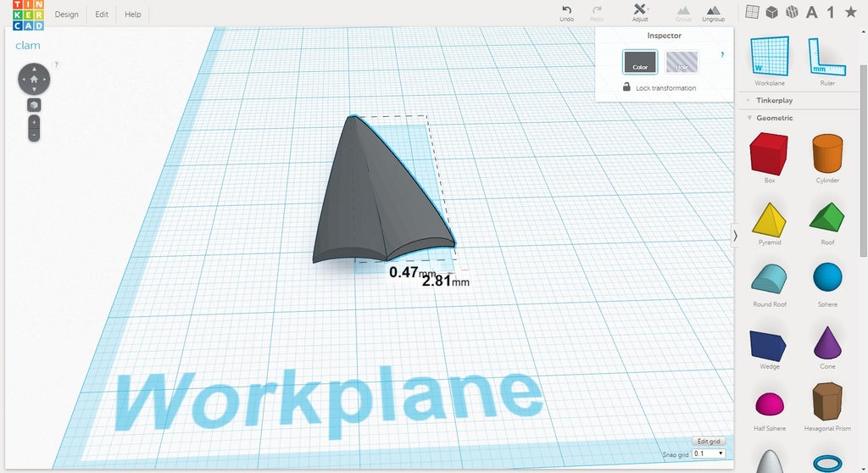Click the Redo button
This screenshot has width=868, height=473.
(597, 14)
